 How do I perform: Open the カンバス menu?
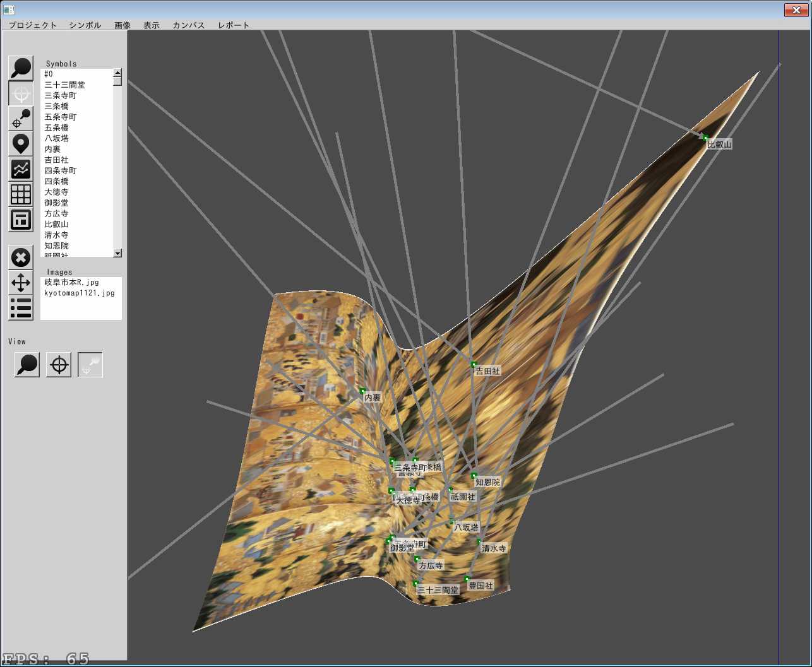(189, 25)
